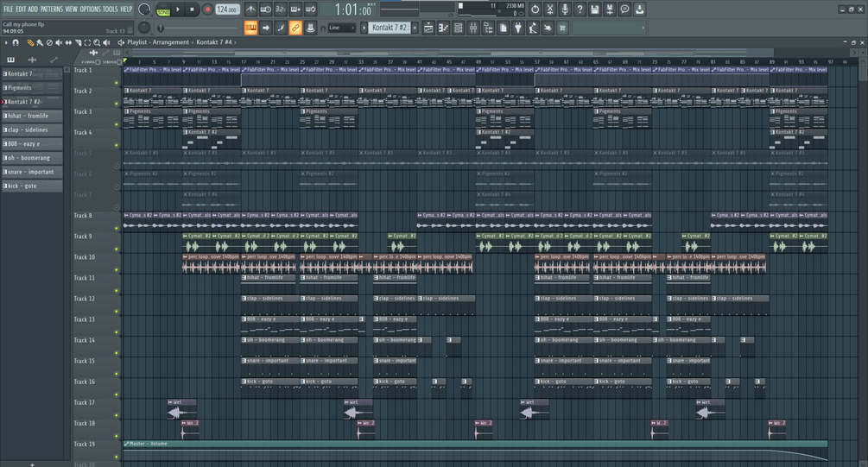Image resolution: width=868 pixels, height=467 pixels.
Task: Toggle the 3-2-1 recording countdown
Action: (281, 9)
